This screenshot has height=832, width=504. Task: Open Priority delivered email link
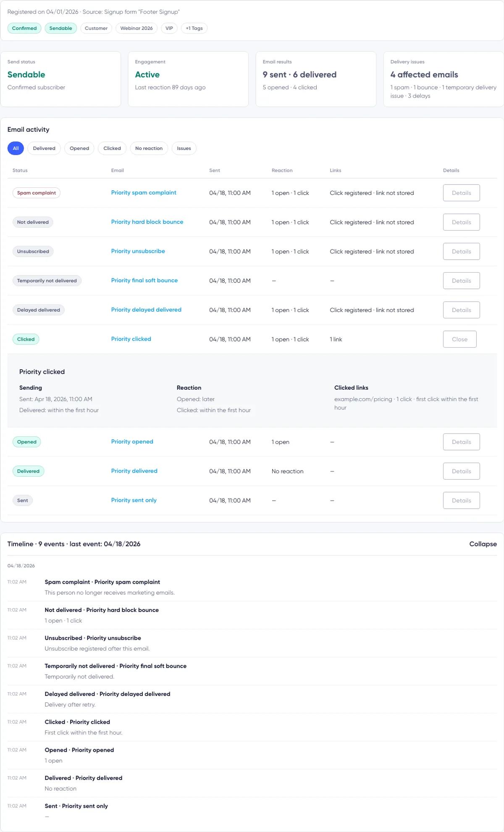tap(134, 471)
